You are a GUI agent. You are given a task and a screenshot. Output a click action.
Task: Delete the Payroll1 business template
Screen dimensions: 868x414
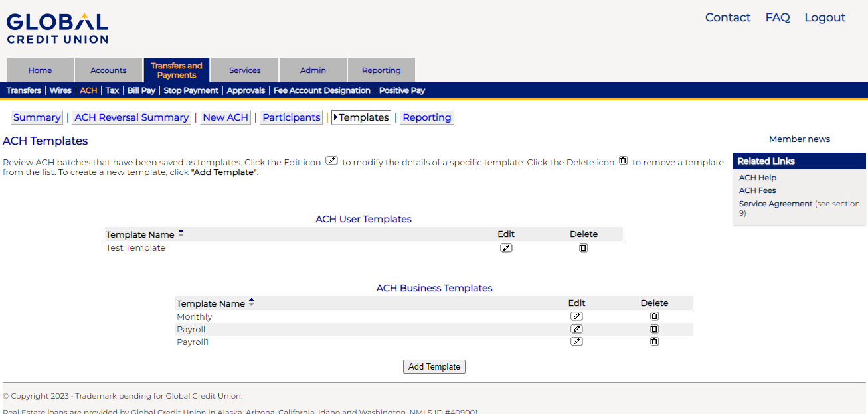654,342
